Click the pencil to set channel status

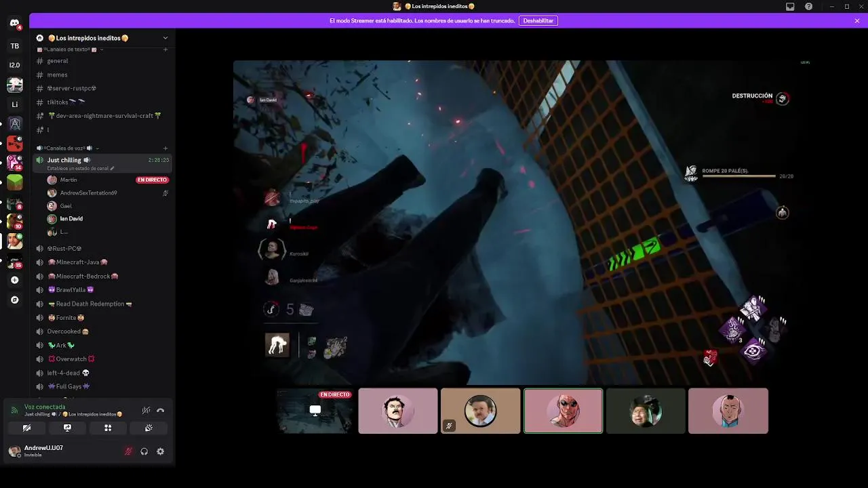113,168
